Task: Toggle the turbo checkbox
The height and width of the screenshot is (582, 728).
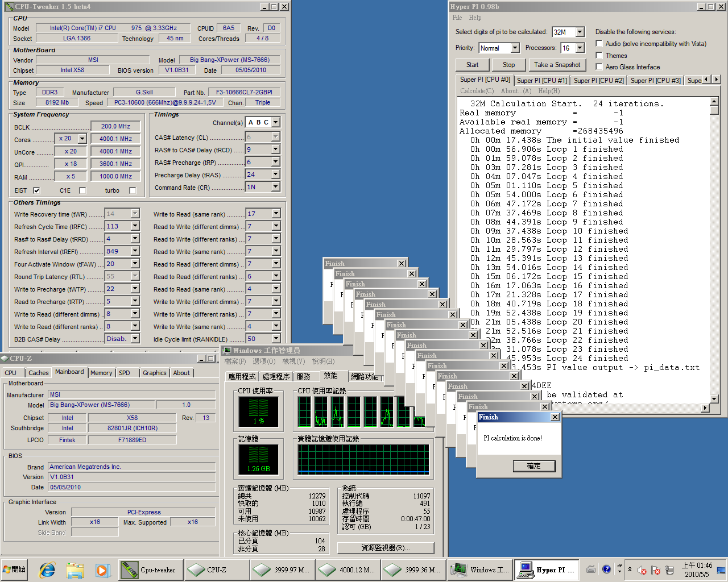Action: coord(133,190)
